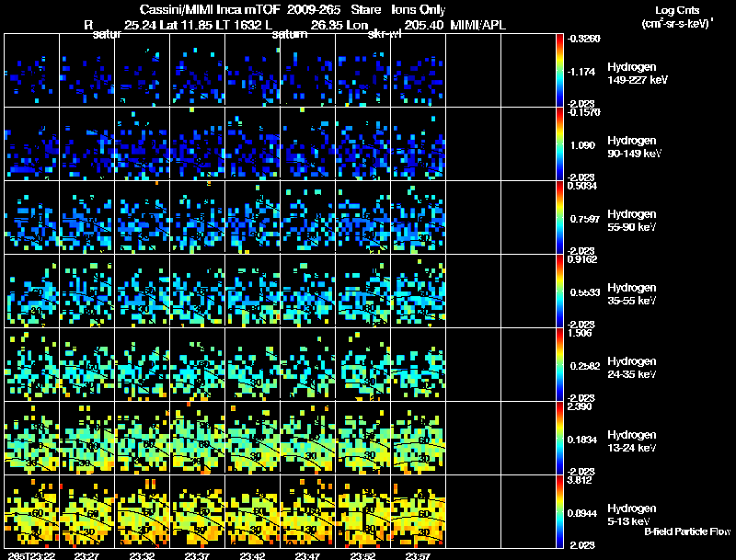Viewport: 736px width, 560px height.
Task: Click the '-0.3260' color scale maximum
Action: (x=583, y=39)
